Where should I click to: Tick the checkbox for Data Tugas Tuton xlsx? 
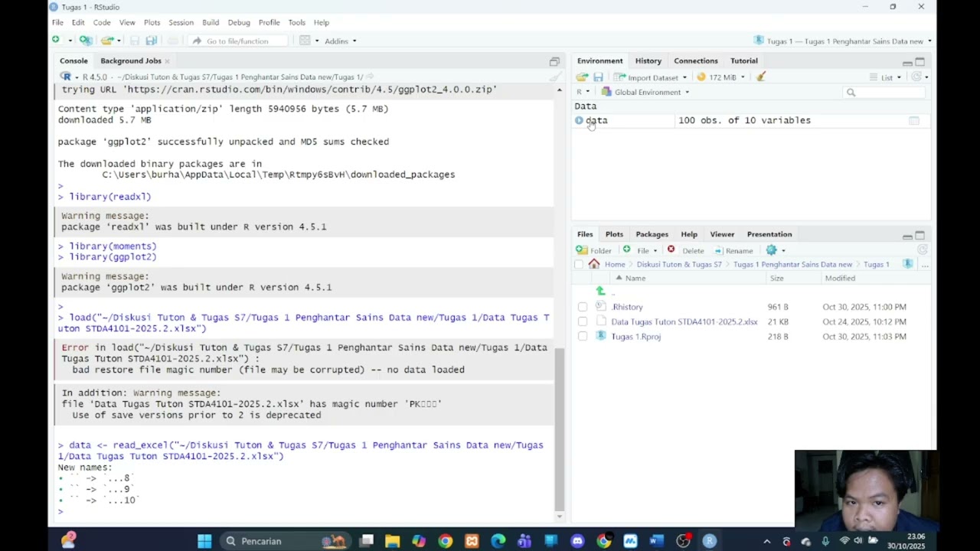tap(583, 321)
